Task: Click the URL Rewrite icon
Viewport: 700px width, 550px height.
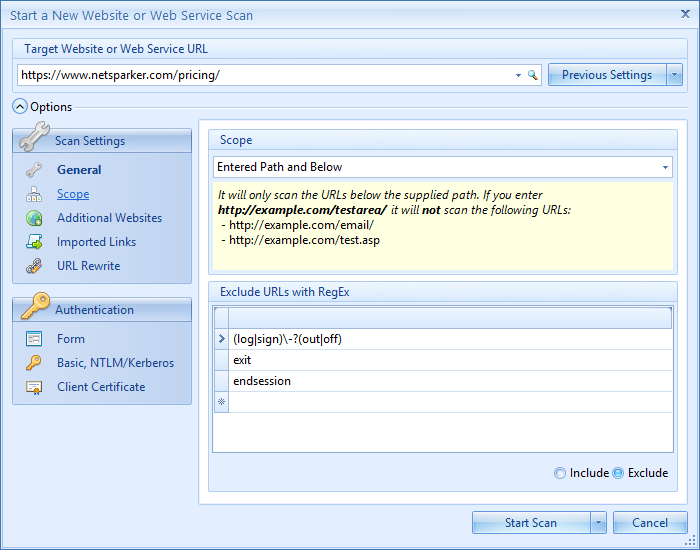Action: tap(34, 266)
